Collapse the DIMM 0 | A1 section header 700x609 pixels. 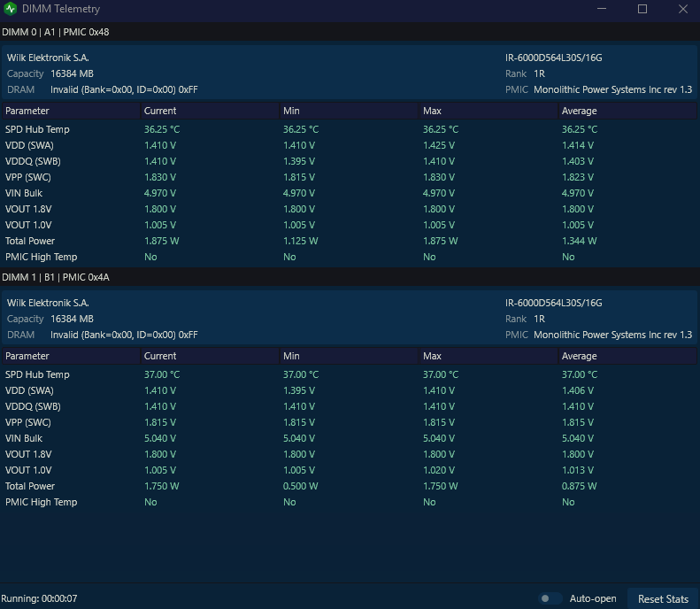pos(350,32)
